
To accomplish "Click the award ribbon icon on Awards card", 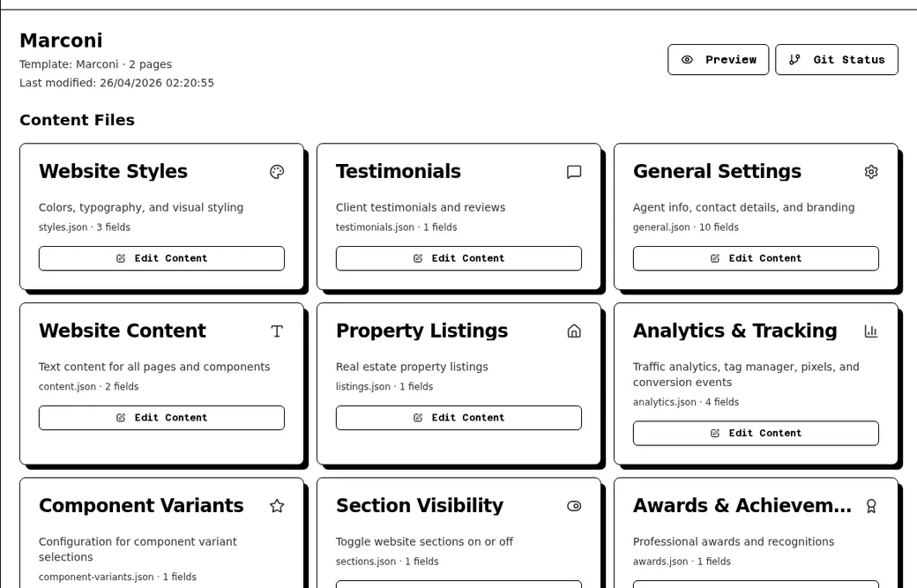I will click(871, 506).
